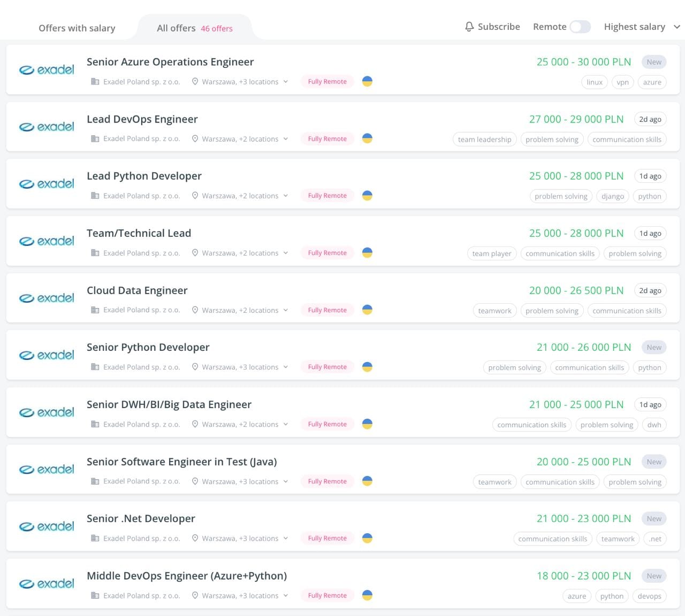Click location pin icon on Team/Technical Lead row
The width and height of the screenshot is (685, 616).
tap(195, 253)
